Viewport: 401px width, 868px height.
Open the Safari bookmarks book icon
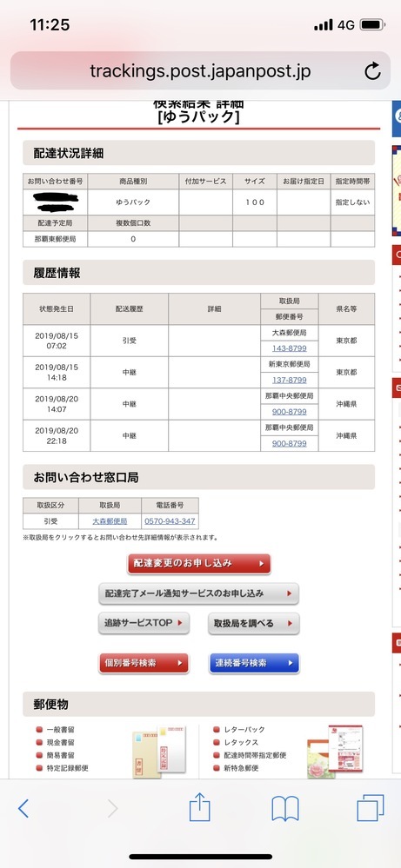285,809
